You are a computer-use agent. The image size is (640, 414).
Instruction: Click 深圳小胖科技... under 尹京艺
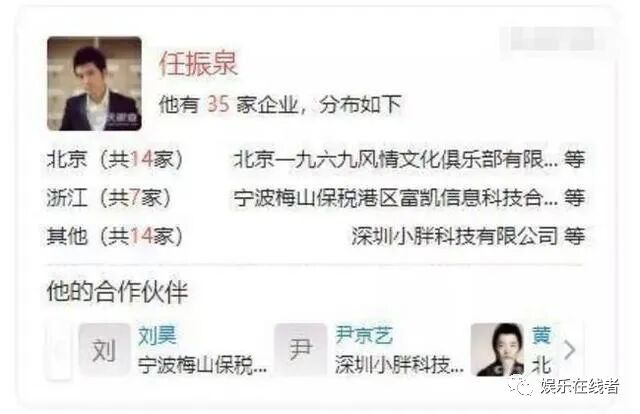pos(399,365)
